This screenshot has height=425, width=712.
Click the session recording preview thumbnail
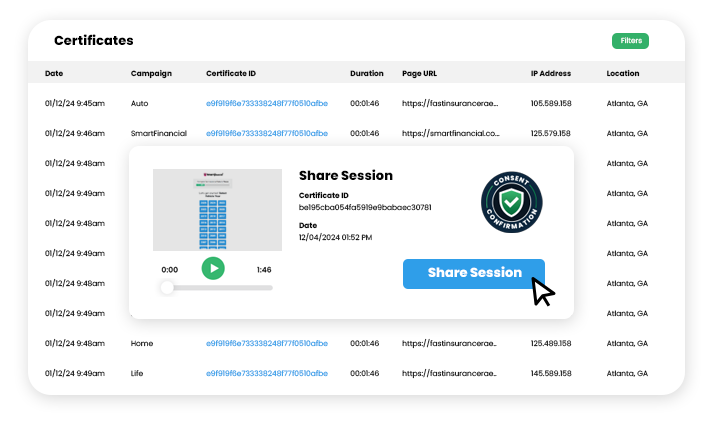coord(217,210)
